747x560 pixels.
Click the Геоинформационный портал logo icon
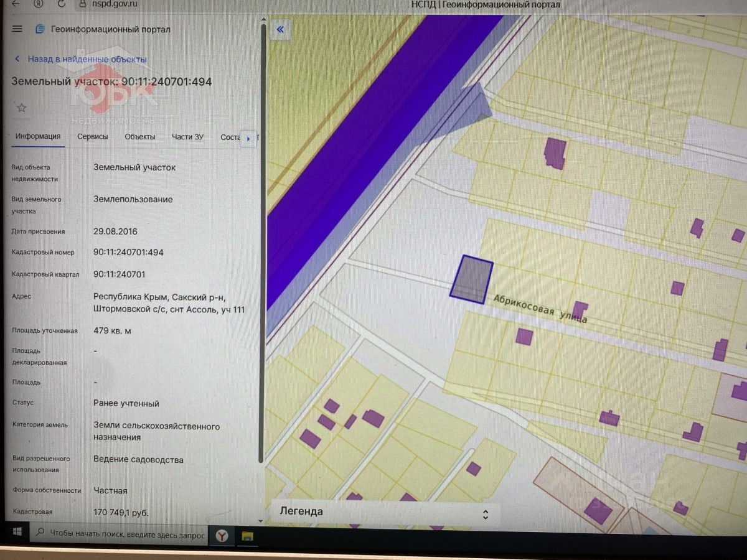pyautogui.click(x=40, y=29)
